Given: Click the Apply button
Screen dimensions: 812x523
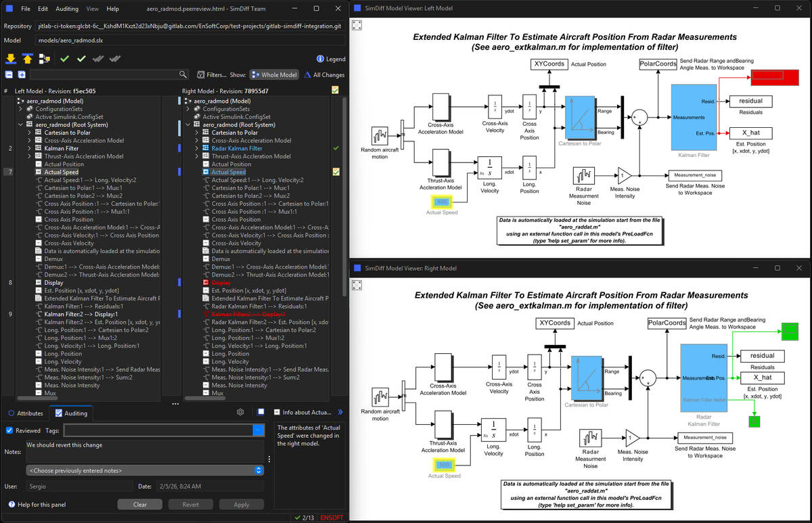Looking at the screenshot, I should pyautogui.click(x=242, y=505).
